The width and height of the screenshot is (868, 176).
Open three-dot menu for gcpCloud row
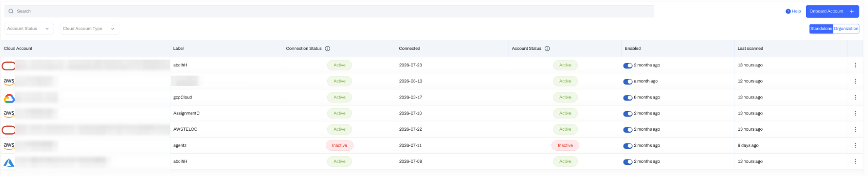pyautogui.click(x=855, y=97)
